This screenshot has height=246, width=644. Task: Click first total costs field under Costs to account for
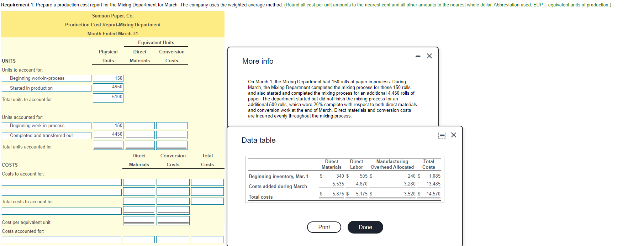tap(207, 182)
